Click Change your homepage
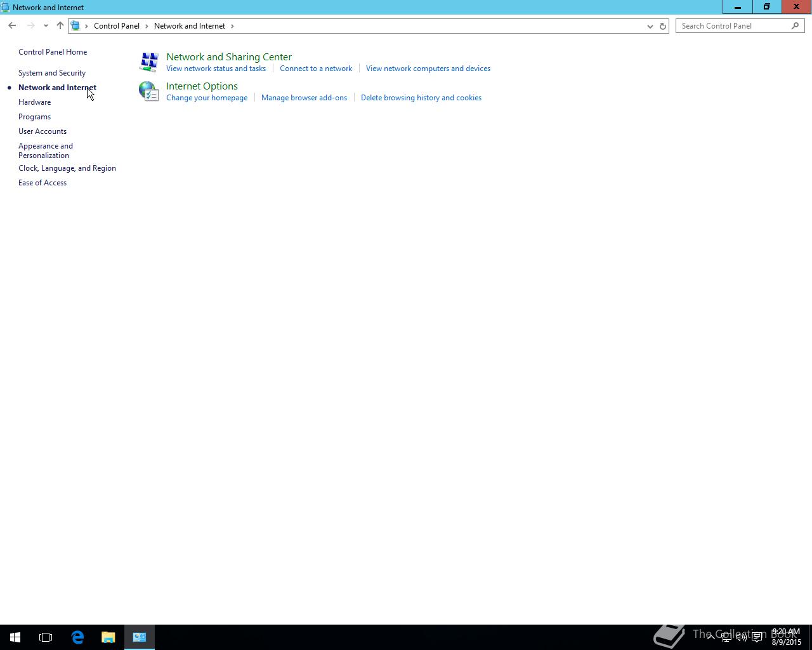This screenshot has width=812, height=650. [207, 98]
